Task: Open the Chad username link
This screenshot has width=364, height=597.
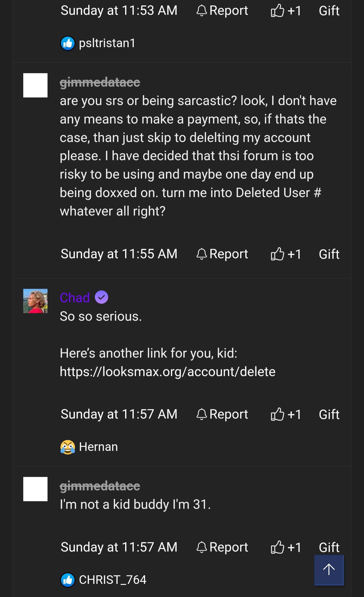Action: (x=75, y=298)
